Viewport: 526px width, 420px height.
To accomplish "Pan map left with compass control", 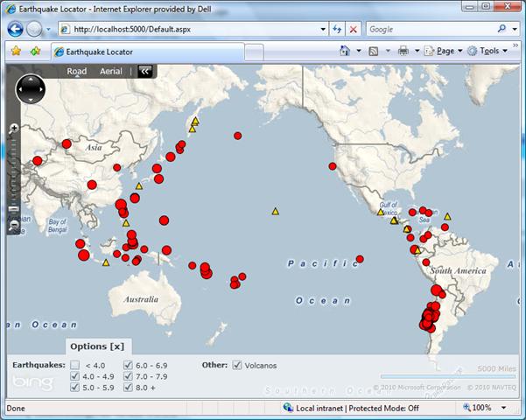I will click(20, 89).
